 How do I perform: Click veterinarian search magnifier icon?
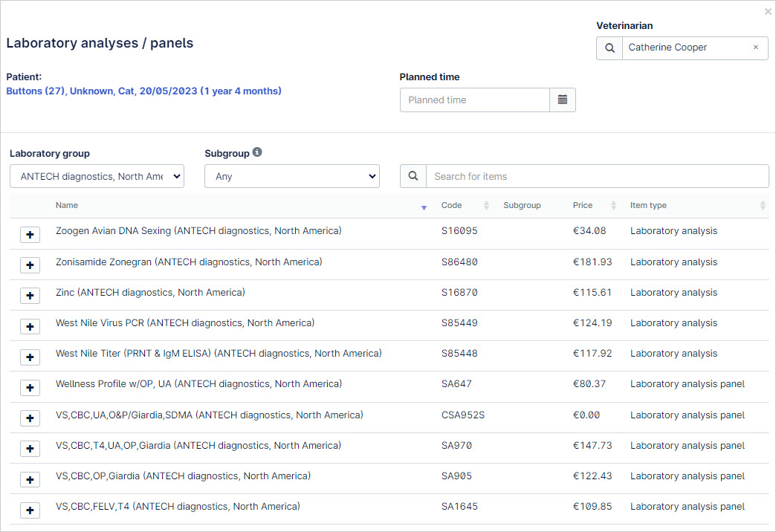tap(610, 48)
